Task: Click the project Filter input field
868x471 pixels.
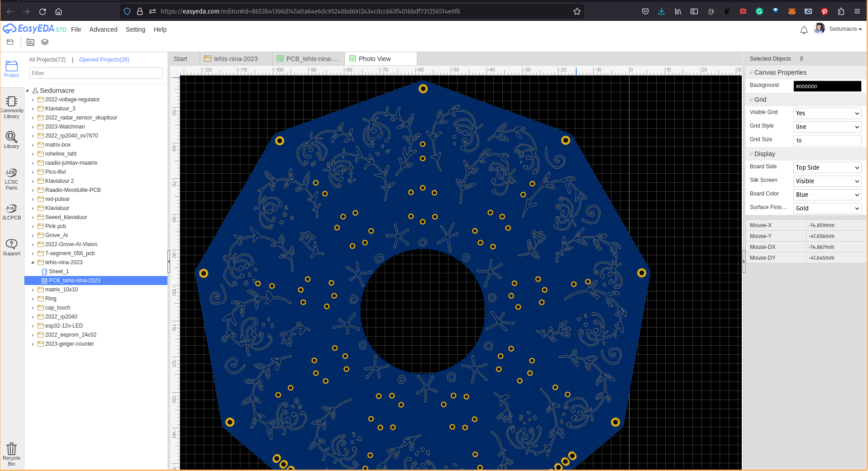Action: (x=95, y=73)
